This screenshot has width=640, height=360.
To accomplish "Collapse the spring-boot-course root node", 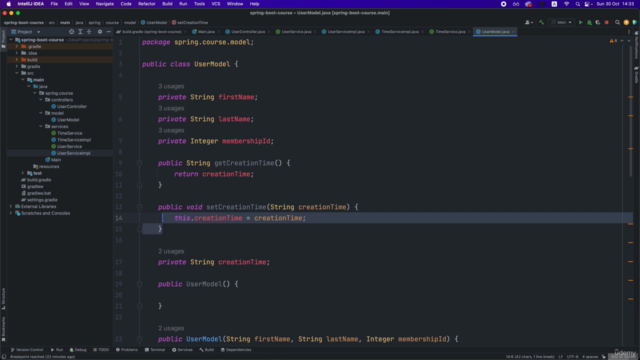I will (x=11, y=40).
